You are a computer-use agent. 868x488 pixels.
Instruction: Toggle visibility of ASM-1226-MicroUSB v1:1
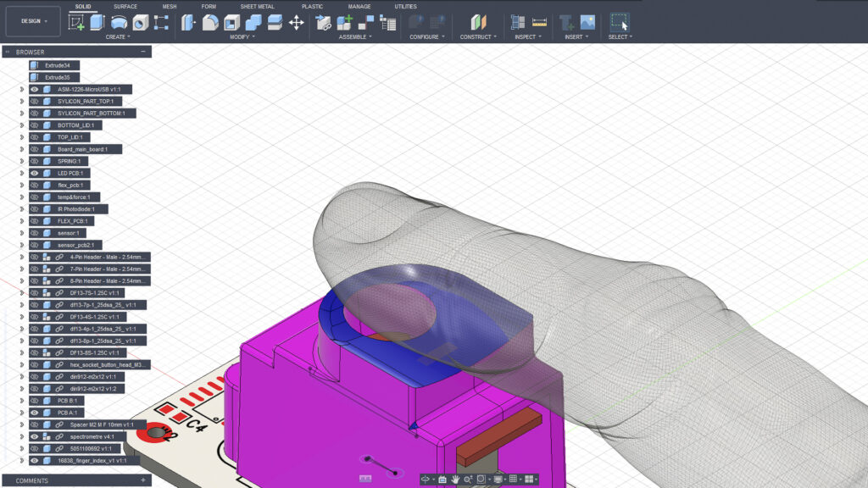click(x=35, y=89)
